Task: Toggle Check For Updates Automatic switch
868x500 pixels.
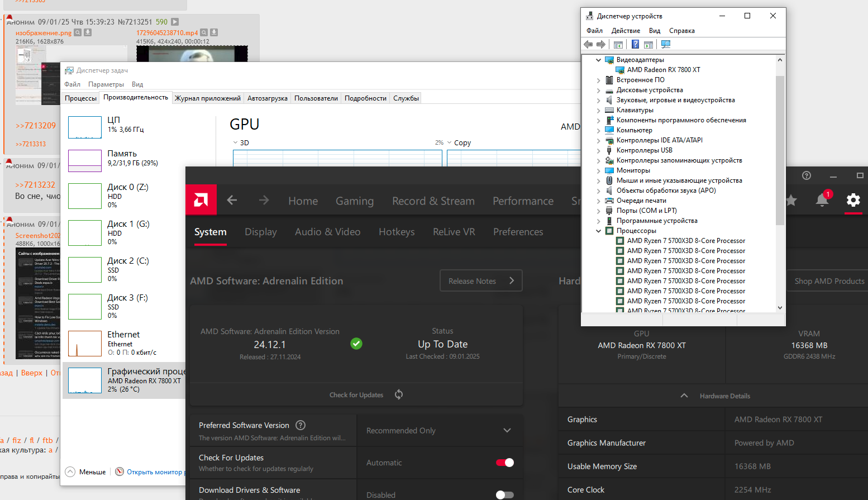Action: pyautogui.click(x=505, y=463)
